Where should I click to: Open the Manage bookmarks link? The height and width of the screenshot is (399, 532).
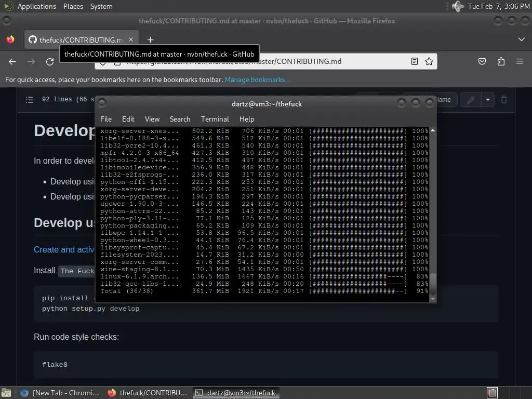pos(258,79)
